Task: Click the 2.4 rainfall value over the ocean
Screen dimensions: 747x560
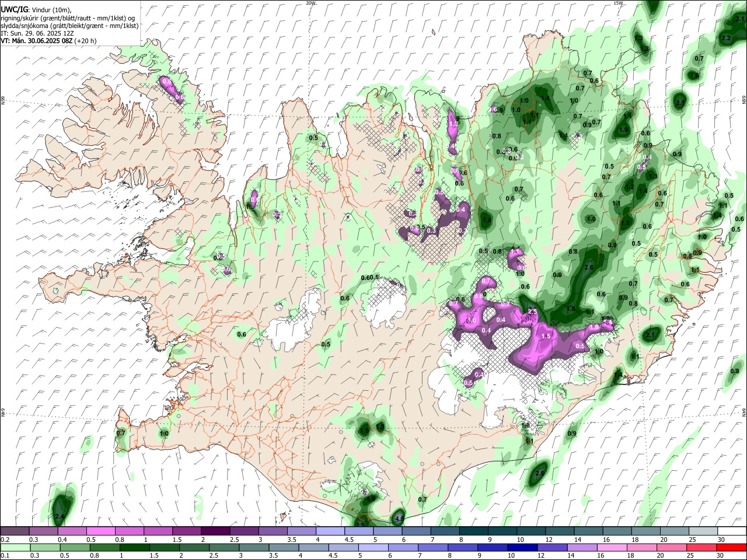Action: tap(59, 517)
